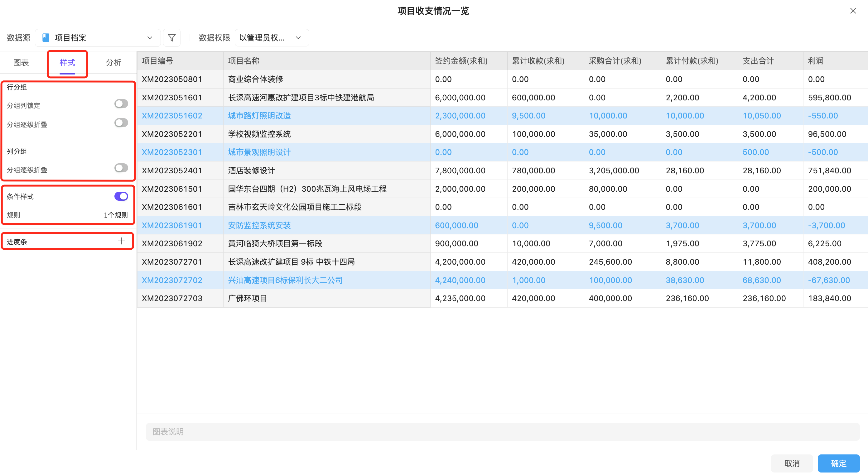Open the 1个规则 rule settings

[116, 215]
